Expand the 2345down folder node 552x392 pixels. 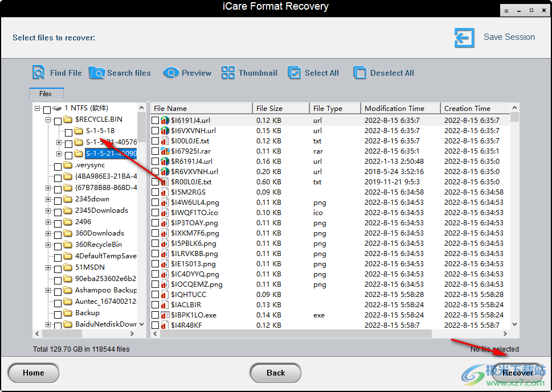(48, 199)
